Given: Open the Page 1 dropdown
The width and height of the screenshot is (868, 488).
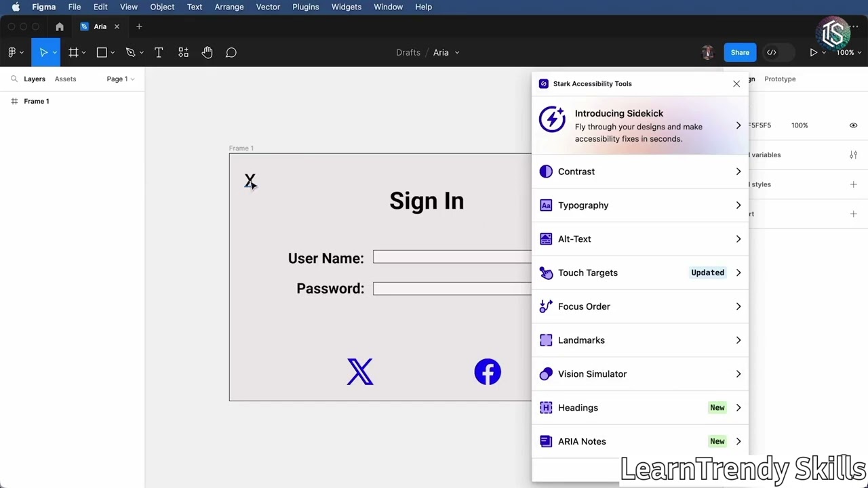Looking at the screenshot, I should (x=120, y=79).
